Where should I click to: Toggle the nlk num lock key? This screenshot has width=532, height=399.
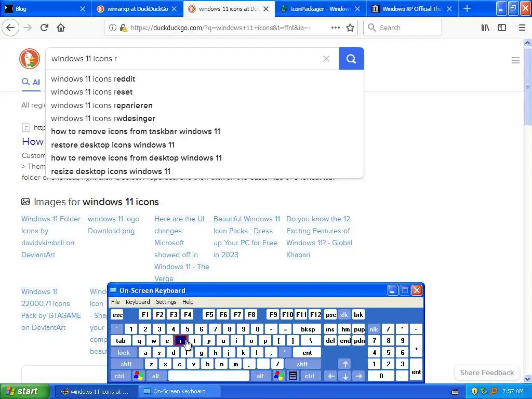pos(374,329)
